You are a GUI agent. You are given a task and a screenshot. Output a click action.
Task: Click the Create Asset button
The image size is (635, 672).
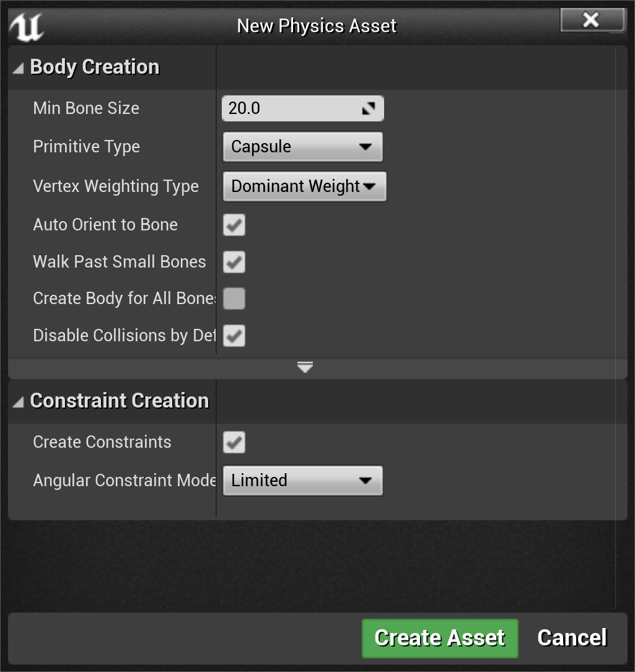(439, 638)
